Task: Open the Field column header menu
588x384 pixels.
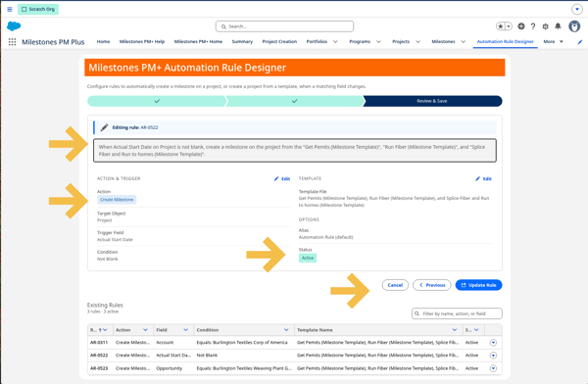Action: [185, 330]
